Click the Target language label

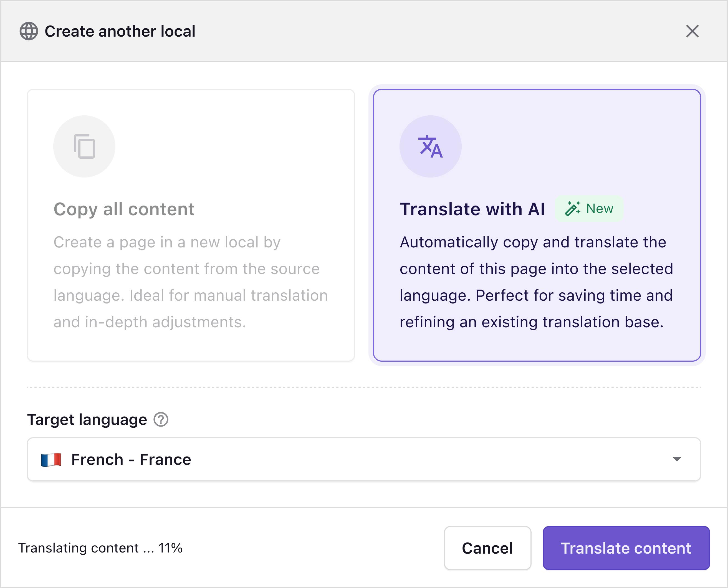click(x=87, y=419)
